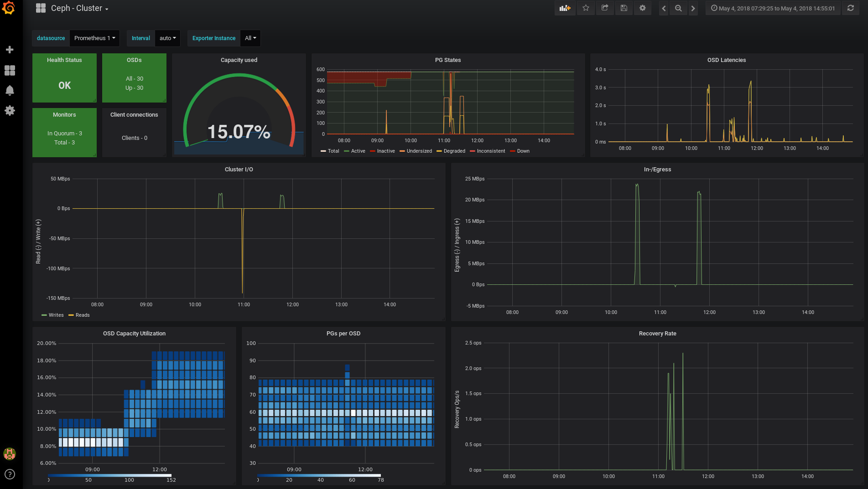Star this dashboard as favorite
The image size is (868, 489).
[586, 8]
